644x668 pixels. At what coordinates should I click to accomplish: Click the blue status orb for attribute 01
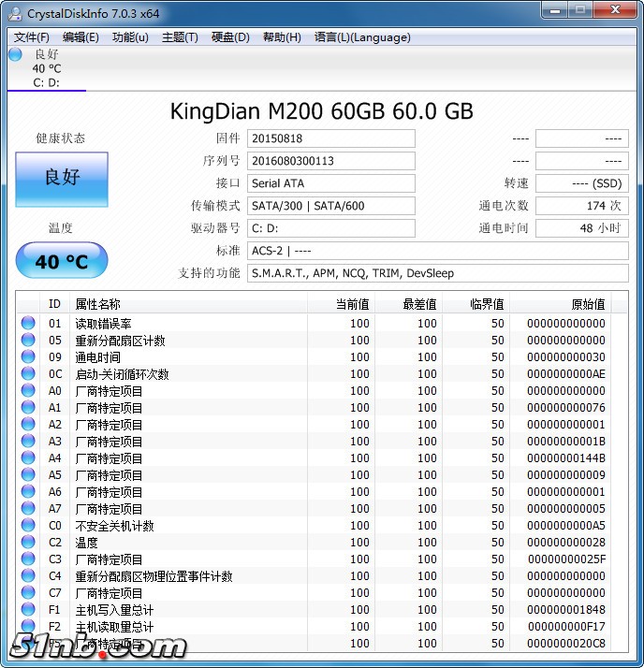[x=28, y=324]
